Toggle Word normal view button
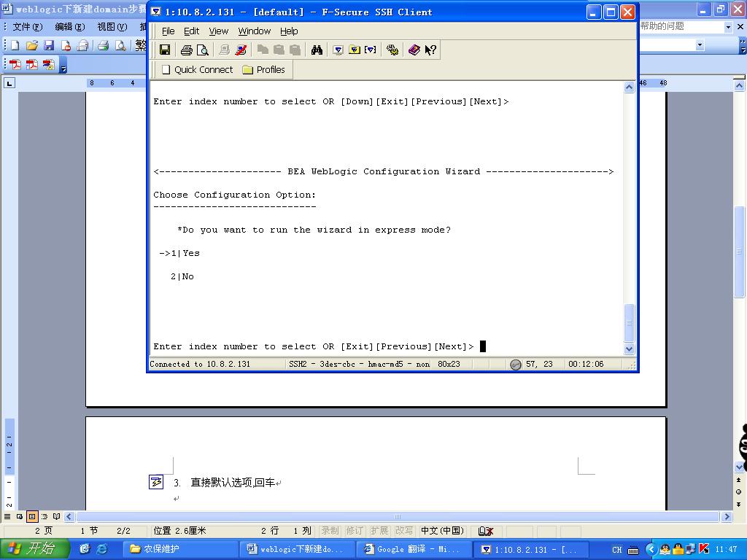 point(7,517)
